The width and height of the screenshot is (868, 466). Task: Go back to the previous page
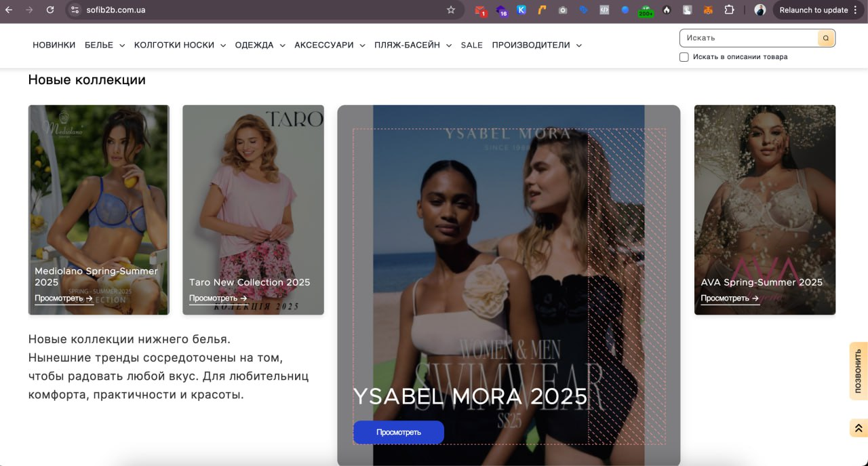9,10
